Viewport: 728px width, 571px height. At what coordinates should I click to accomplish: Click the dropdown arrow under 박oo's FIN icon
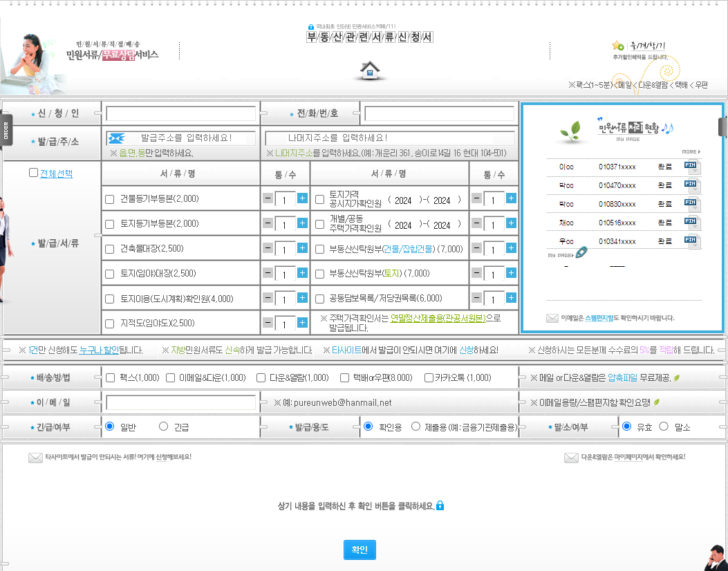coord(694,189)
